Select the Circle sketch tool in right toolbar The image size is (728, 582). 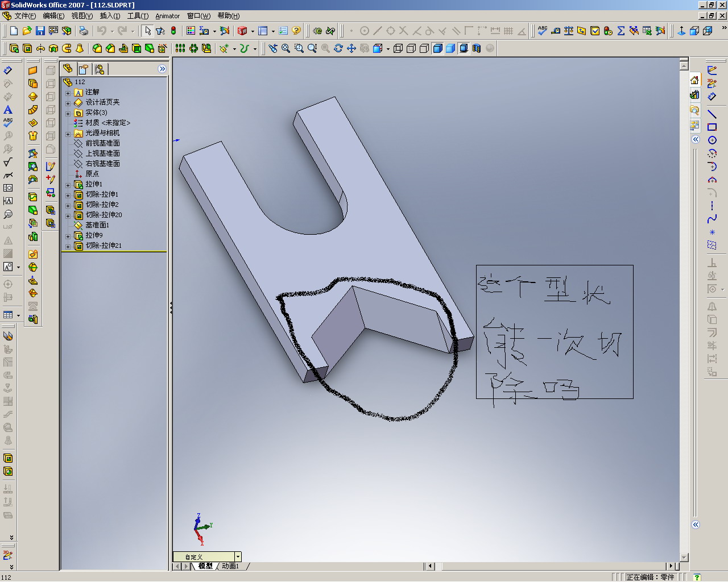coord(712,140)
